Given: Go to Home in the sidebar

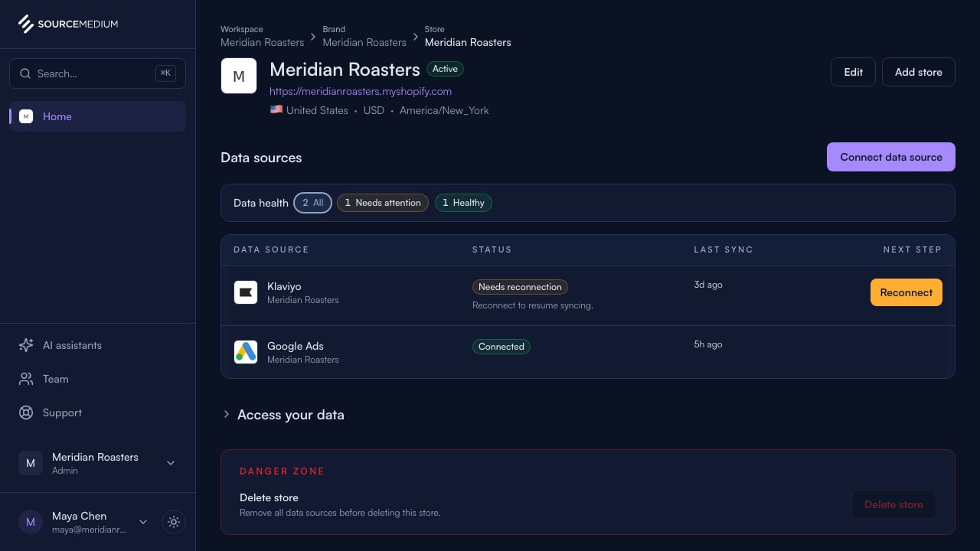Looking at the screenshot, I should click(x=97, y=116).
